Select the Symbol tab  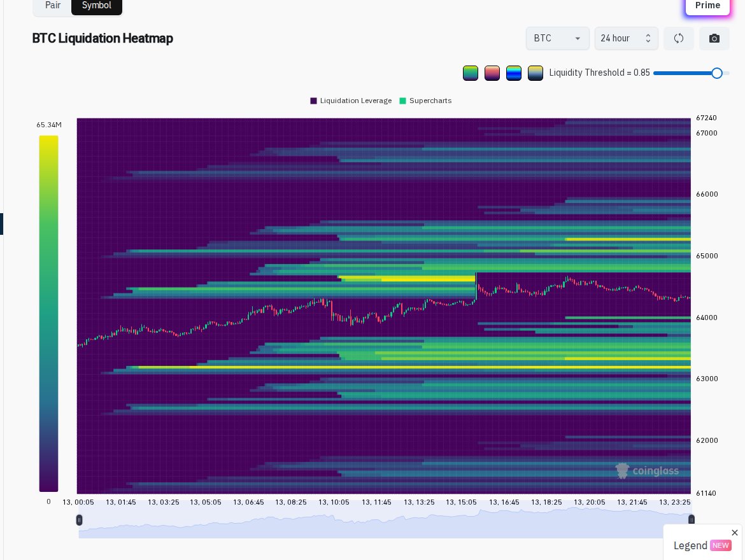point(96,6)
